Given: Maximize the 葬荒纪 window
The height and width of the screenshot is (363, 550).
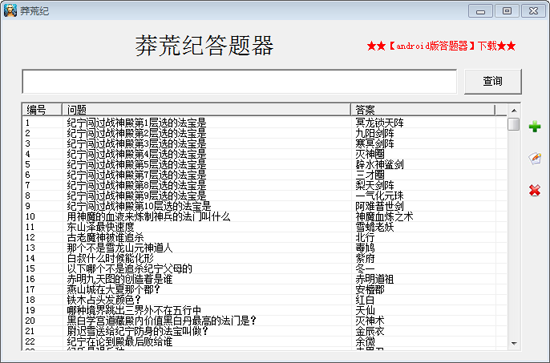Looking at the screenshot, I should pyautogui.click(x=507, y=11).
